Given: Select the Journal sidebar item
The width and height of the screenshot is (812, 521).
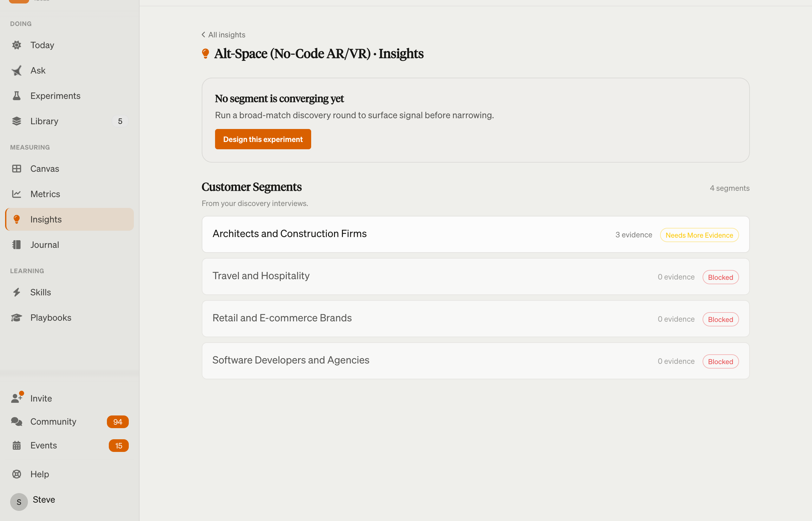Looking at the screenshot, I should [x=69, y=245].
